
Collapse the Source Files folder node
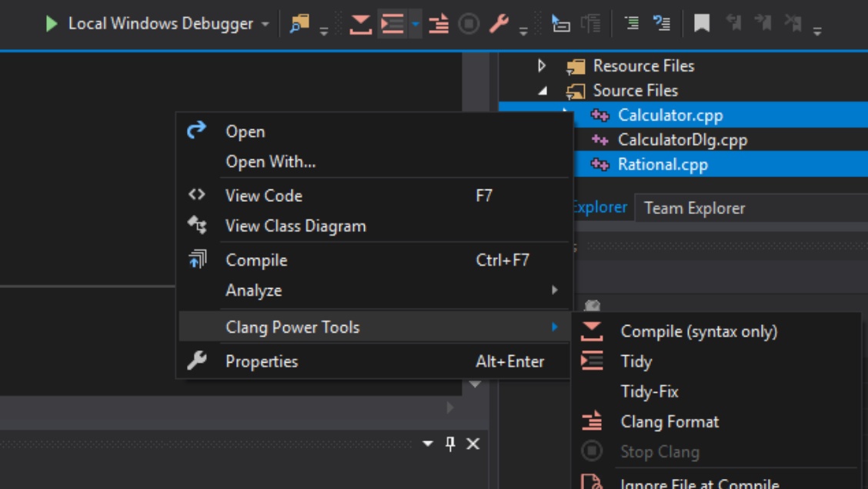click(x=542, y=90)
